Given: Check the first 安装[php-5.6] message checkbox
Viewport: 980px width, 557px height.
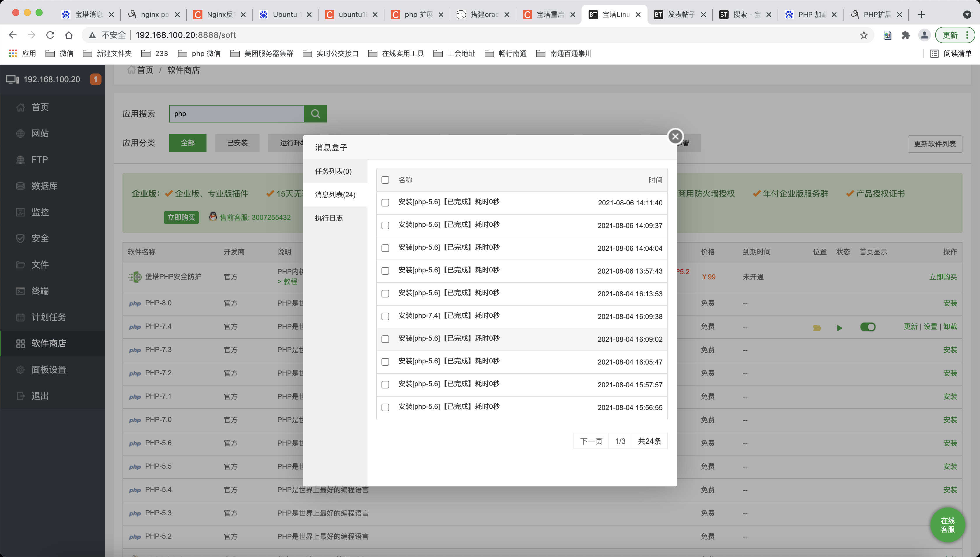Looking at the screenshot, I should point(385,203).
